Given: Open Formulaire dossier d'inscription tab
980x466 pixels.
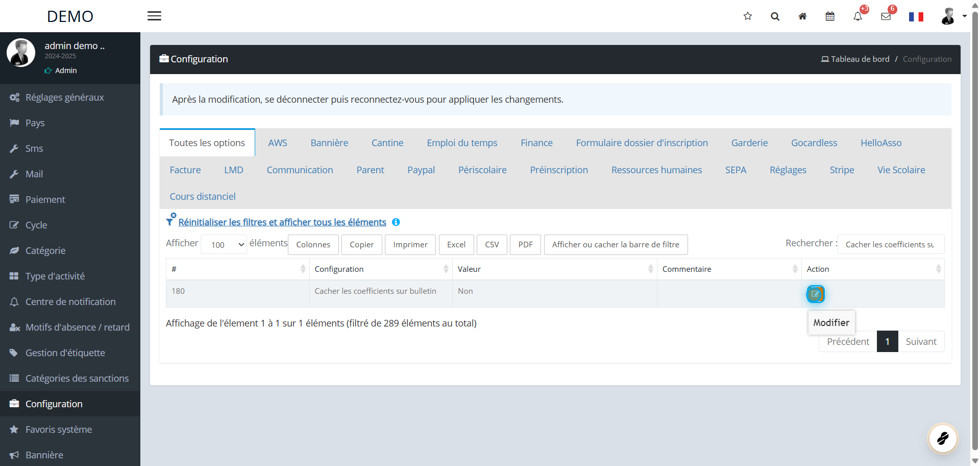Looking at the screenshot, I should tap(642, 143).
